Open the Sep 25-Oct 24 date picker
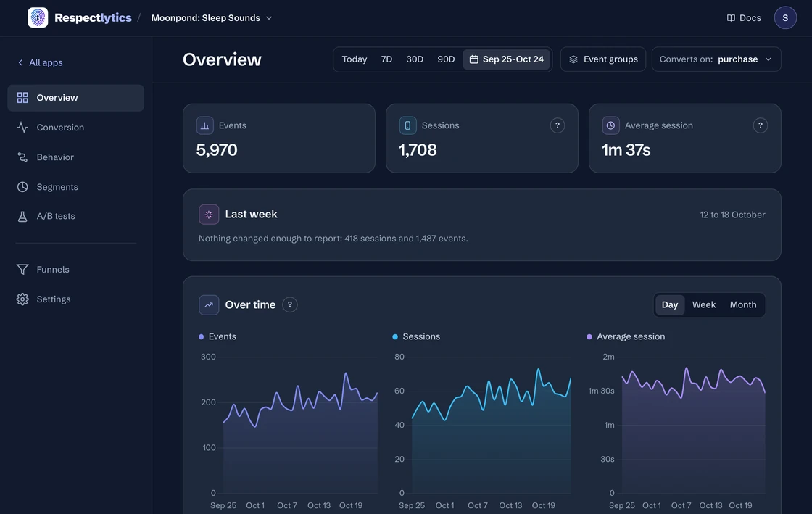Screen dimensions: 812x514 coord(507,59)
